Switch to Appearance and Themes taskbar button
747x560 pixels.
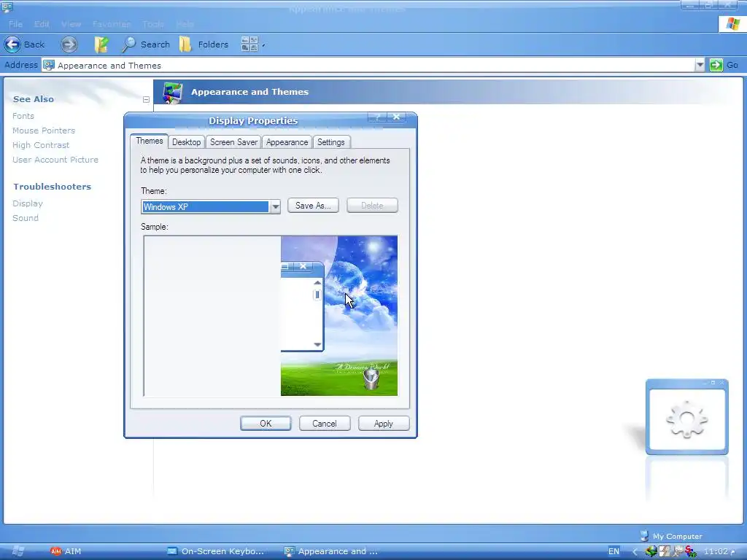[332, 551]
